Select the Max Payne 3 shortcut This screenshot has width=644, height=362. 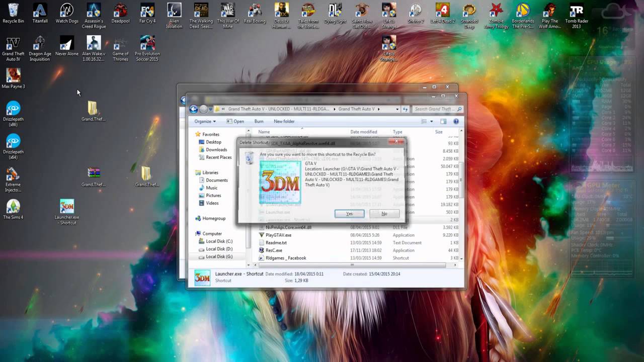click(x=13, y=78)
